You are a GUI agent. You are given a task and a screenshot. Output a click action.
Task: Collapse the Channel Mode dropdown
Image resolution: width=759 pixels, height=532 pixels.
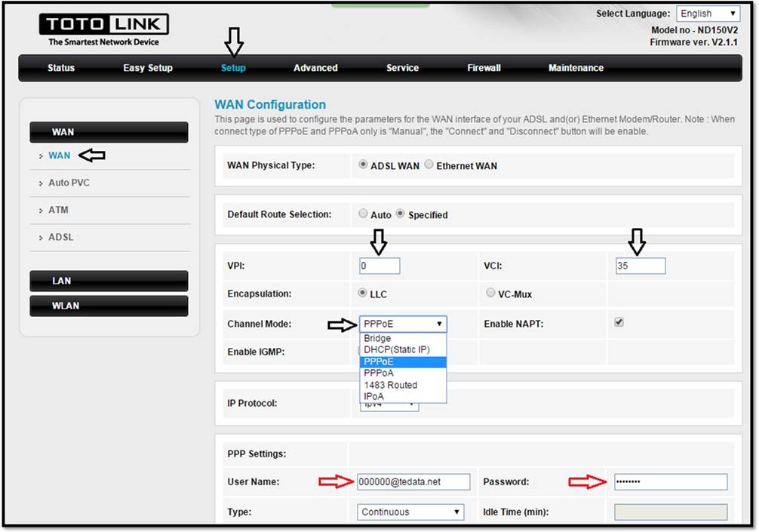(x=403, y=324)
